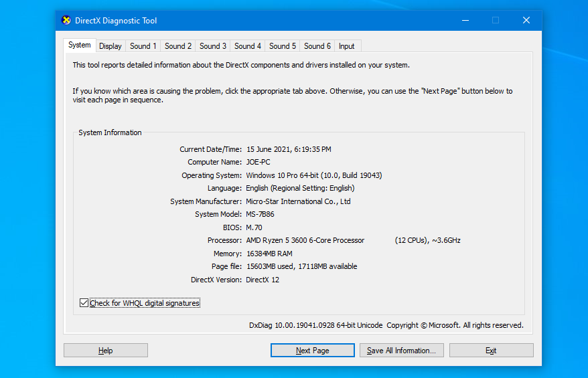Exit the DirectX Diagnostic Tool
Image resolution: width=588 pixels, height=378 pixels.
coord(492,351)
